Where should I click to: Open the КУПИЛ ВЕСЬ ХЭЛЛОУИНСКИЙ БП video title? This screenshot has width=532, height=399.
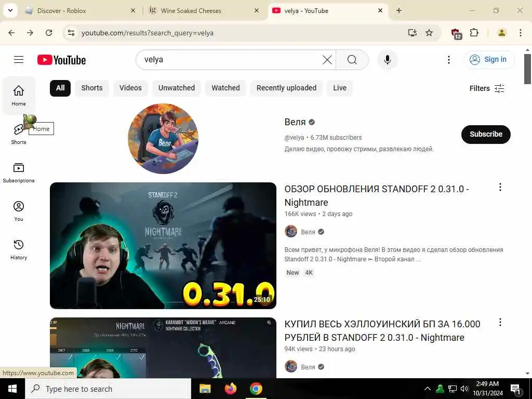click(382, 331)
